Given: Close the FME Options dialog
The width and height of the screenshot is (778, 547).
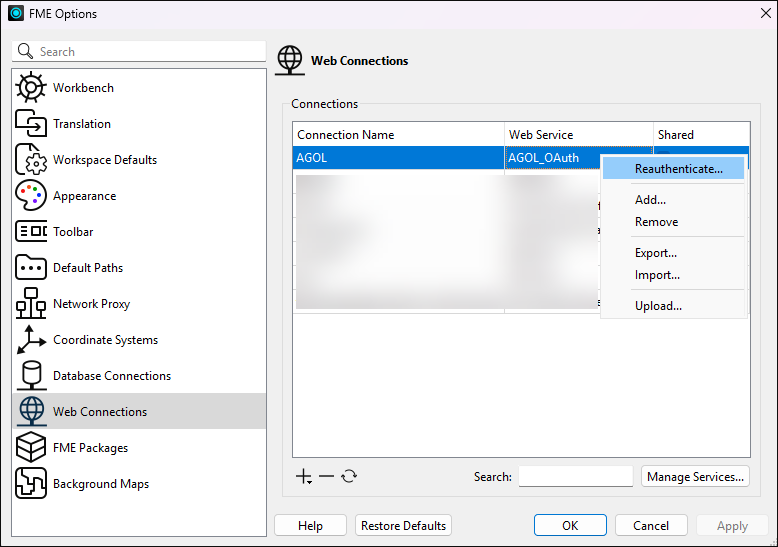Looking at the screenshot, I should click(x=766, y=13).
